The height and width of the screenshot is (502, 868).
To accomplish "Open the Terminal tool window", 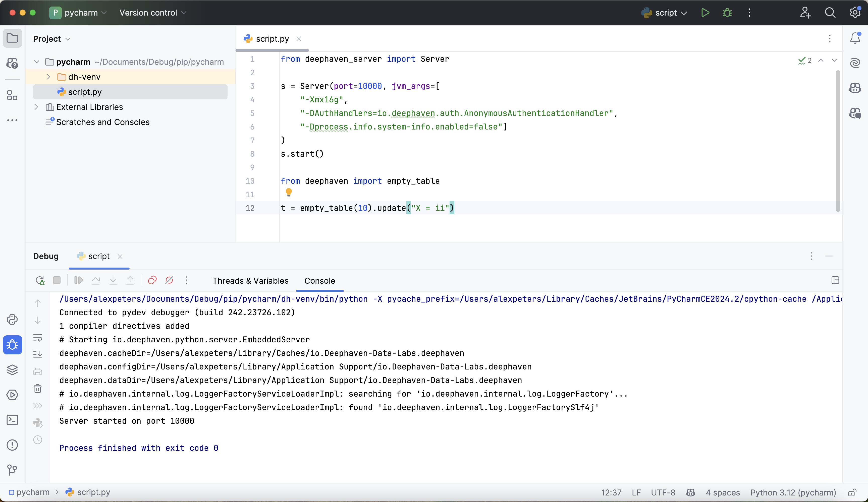I will [x=12, y=420].
